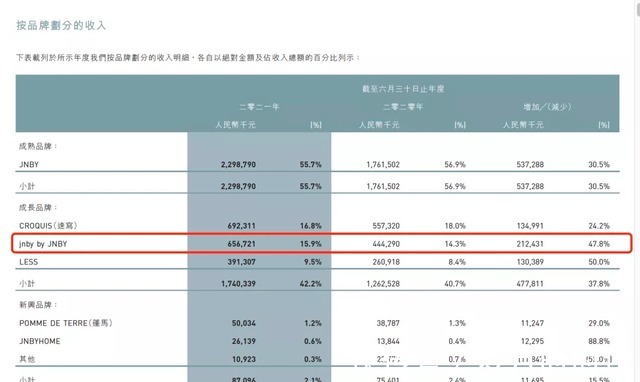Select the percentage 42.2%

click(x=311, y=284)
